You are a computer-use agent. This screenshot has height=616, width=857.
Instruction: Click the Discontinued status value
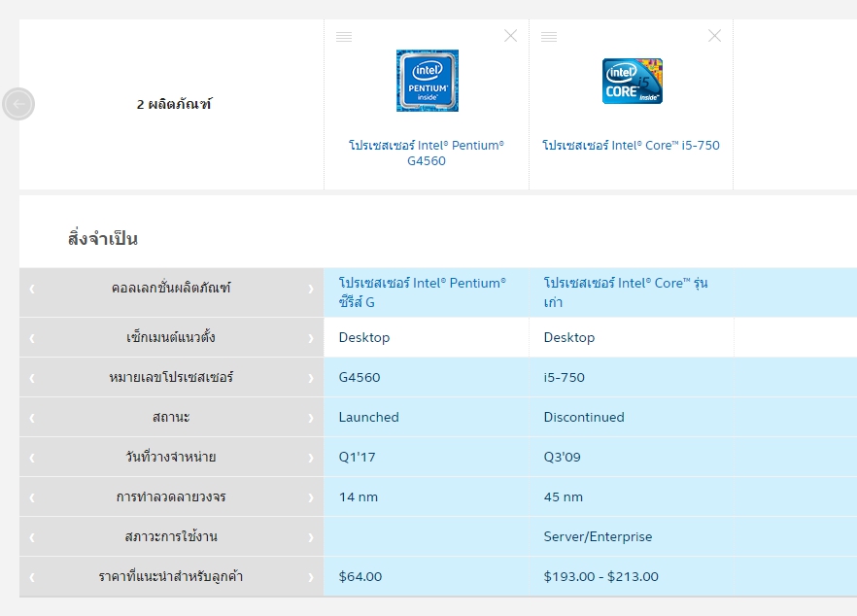click(584, 417)
